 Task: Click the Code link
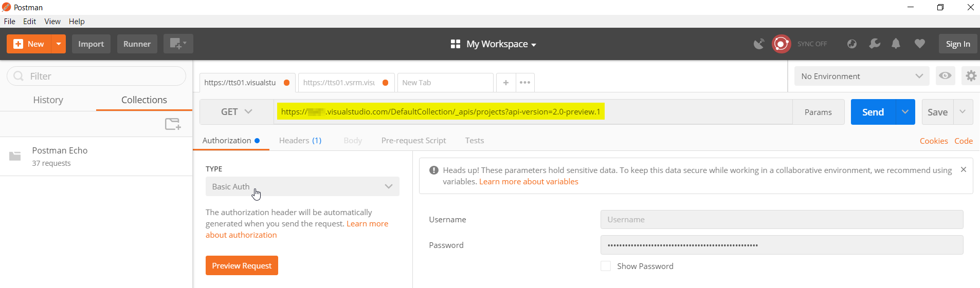point(964,141)
